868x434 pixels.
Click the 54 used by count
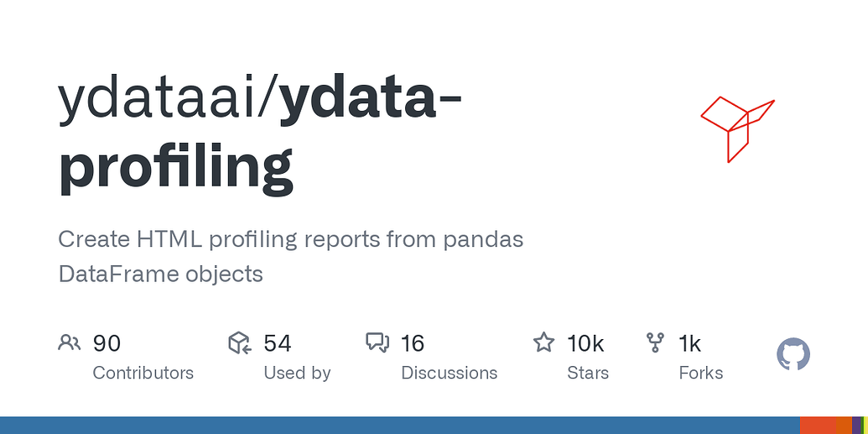click(x=277, y=343)
